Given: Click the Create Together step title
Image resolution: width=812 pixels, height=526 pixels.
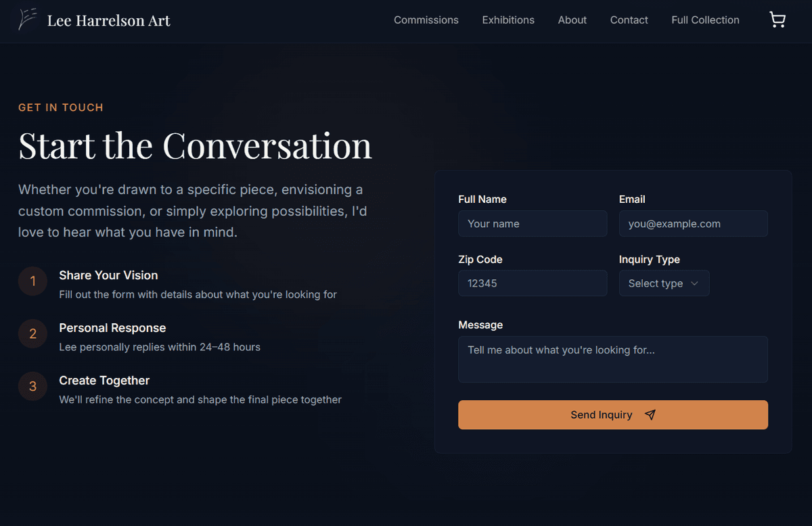Looking at the screenshot, I should pyautogui.click(x=104, y=381).
